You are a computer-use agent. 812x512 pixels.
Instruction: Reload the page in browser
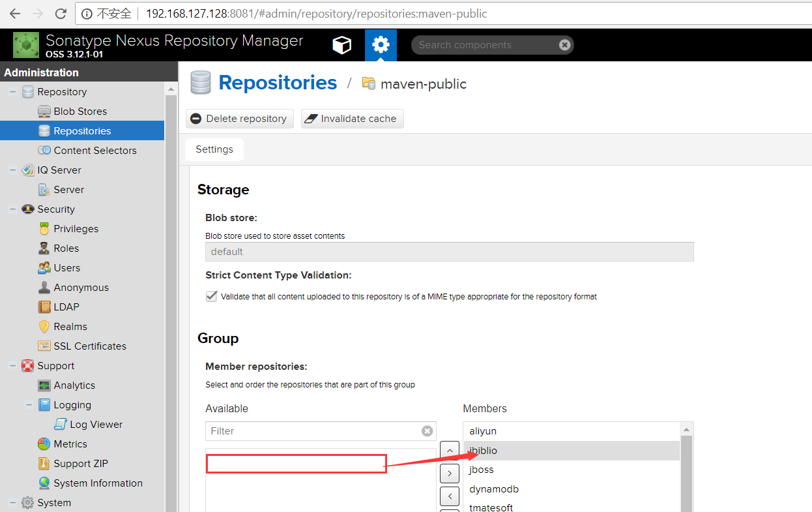pos(61,14)
